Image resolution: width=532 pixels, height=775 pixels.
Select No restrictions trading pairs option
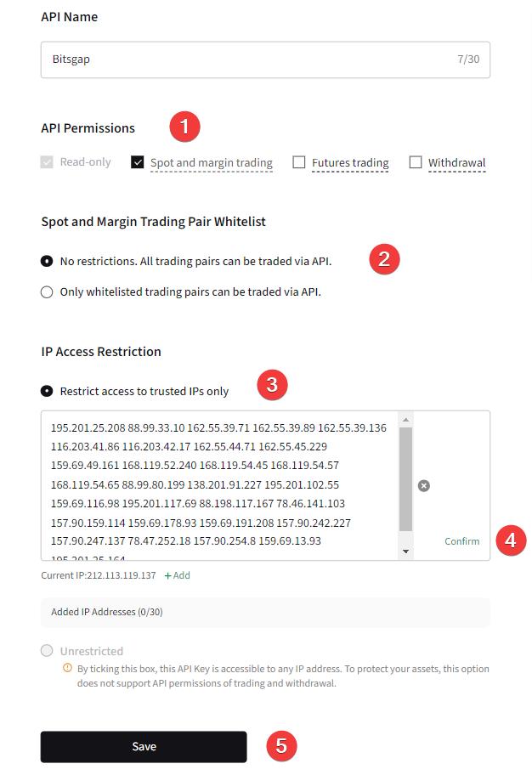pyautogui.click(x=47, y=261)
